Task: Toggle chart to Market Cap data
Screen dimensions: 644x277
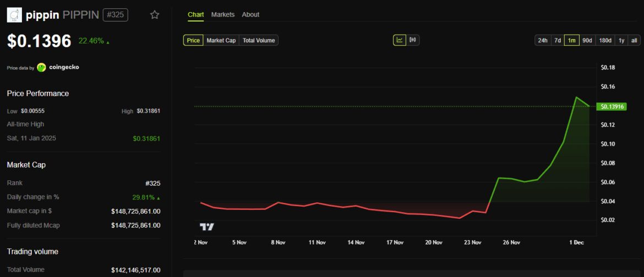Action: [221, 40]
